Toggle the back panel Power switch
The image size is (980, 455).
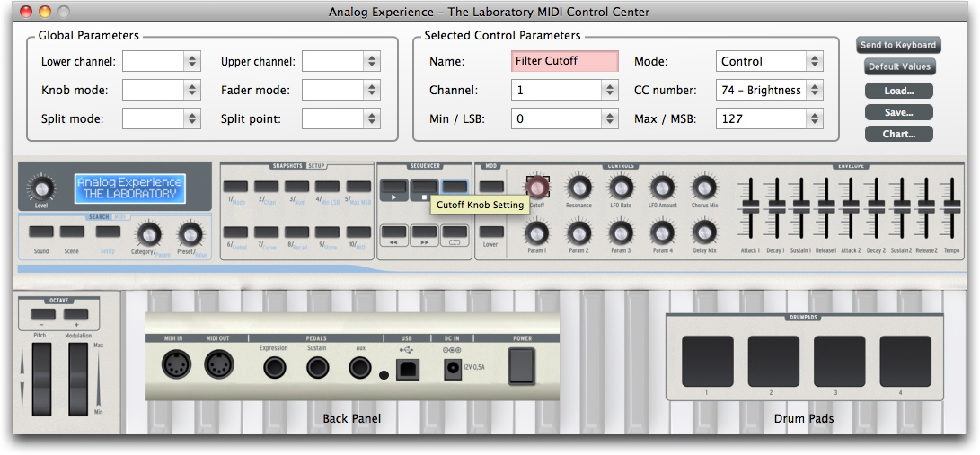coord(522,366)
